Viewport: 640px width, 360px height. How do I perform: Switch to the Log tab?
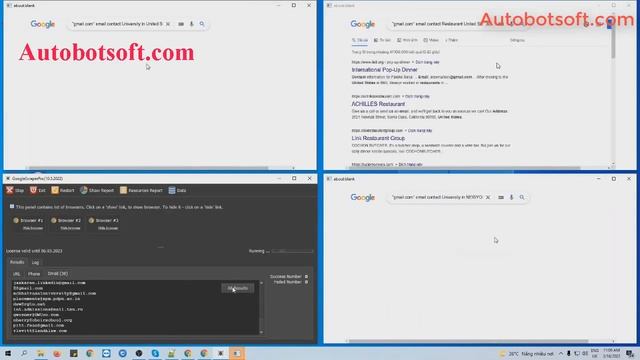(x=36, y=262)
